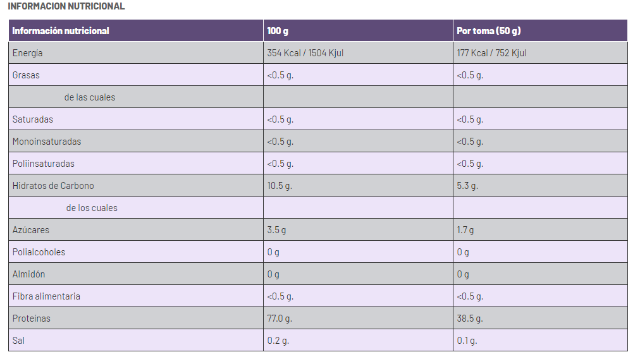The width and height of the screenshot is (640, 364).
Task: Click the 177 Kcal / 752 Kjul cell
Action: (x=491, y=53)
